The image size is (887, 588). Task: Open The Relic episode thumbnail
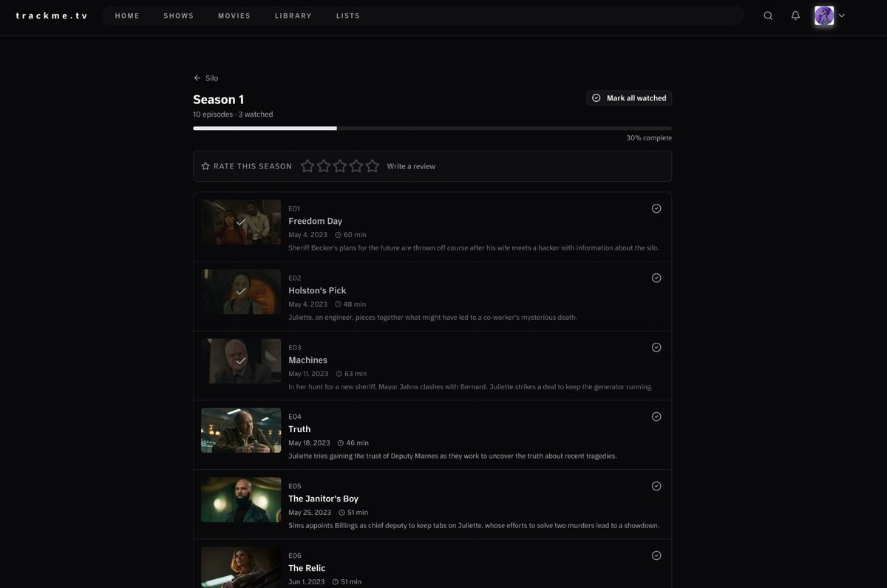(241, 567)
